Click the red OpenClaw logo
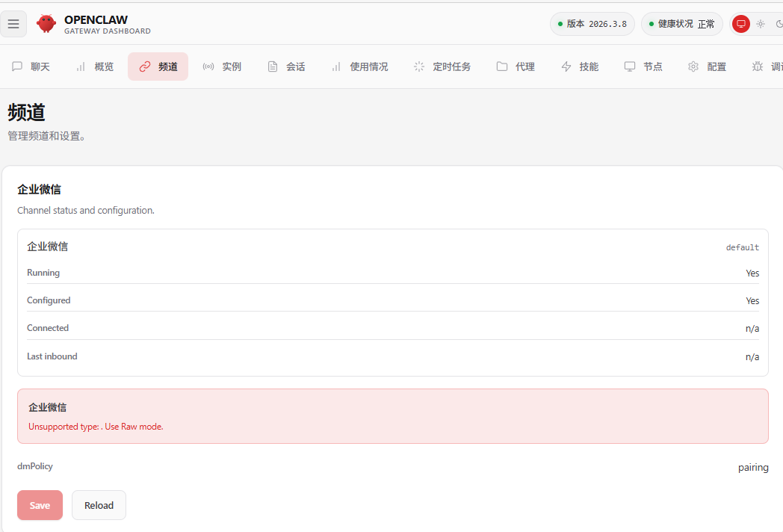 coord(46,23)
